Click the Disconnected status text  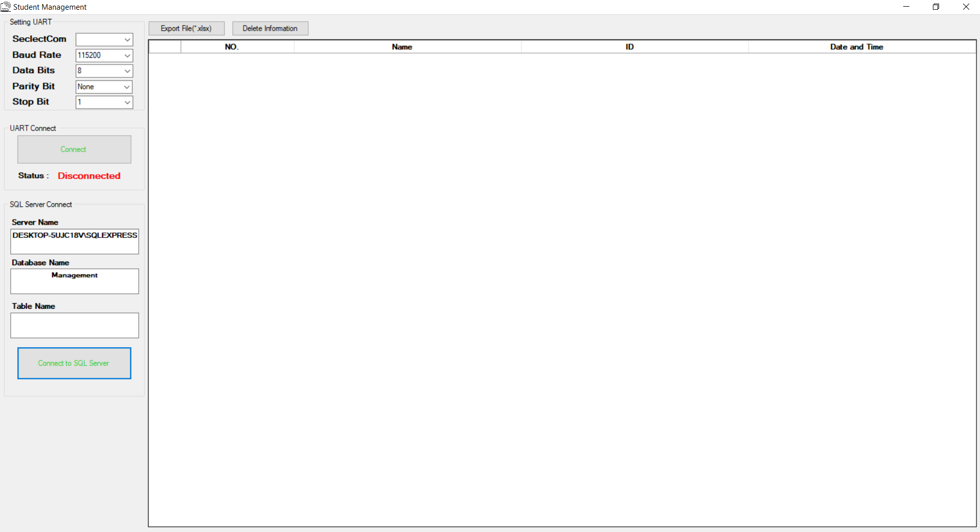(89, 176)
